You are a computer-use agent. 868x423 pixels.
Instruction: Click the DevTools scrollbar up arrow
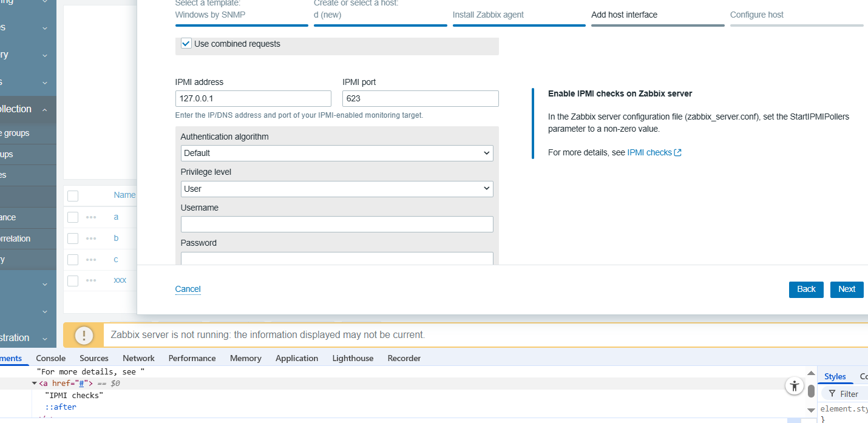(811, 373)
